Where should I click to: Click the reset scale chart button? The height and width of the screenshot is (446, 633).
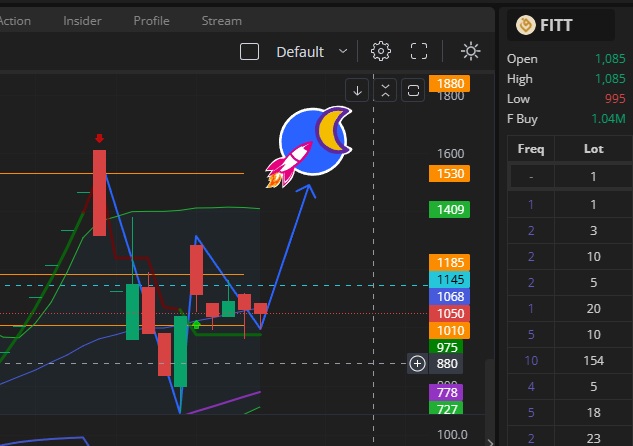tap(413, 90)
